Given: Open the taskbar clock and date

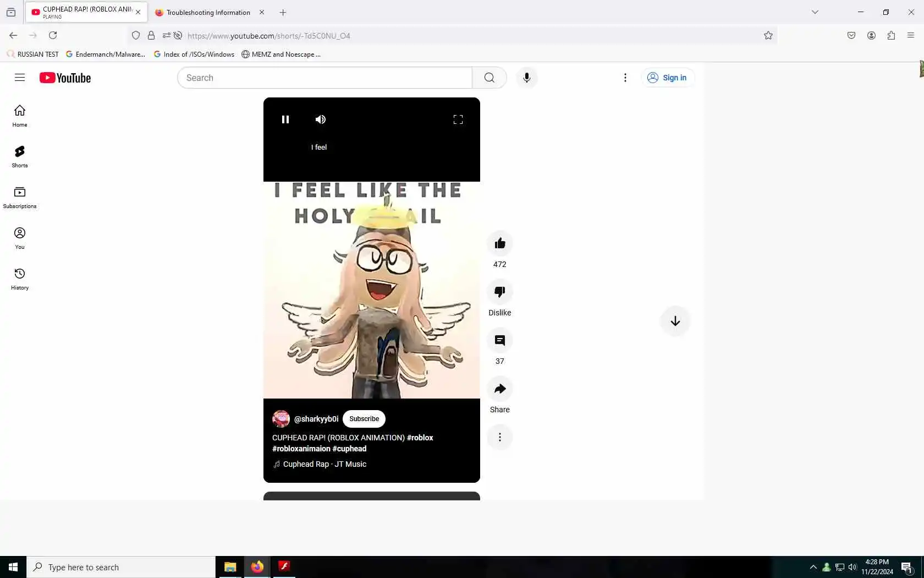Looking at the screenshot, I should click(877, 567).
